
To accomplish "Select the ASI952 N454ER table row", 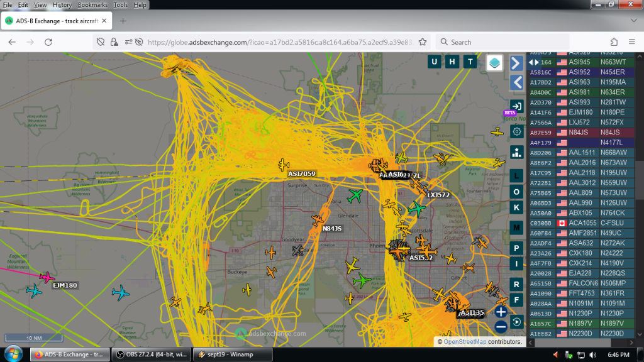I will point(582,72).
